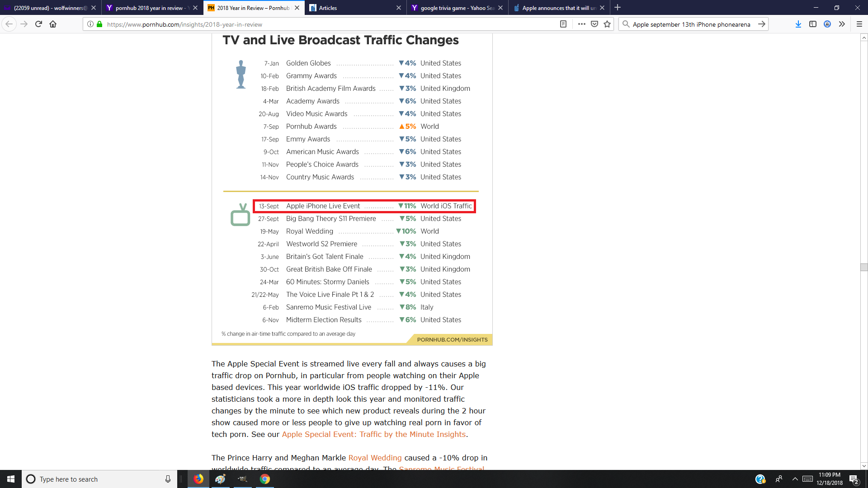Close the '2018 Year in Review' tab

(297, 8)
